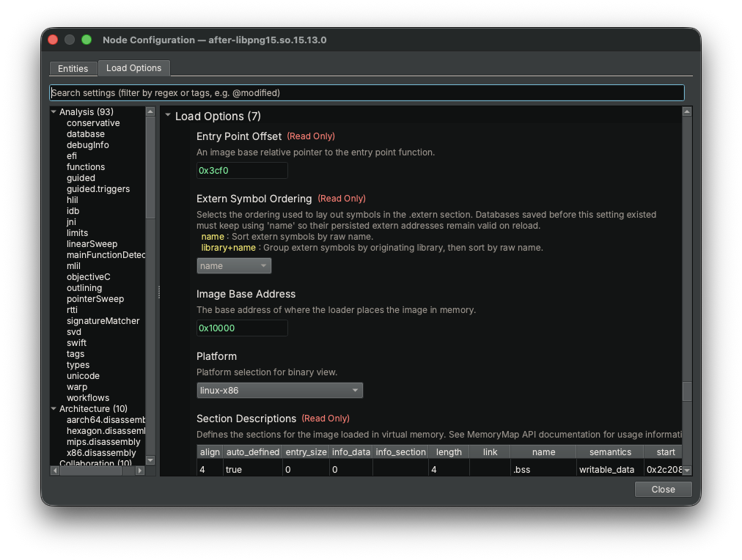Click the writable_data semantics cell
The width and height of the screenshot is (742, 560).
click(x=610, y=469)
